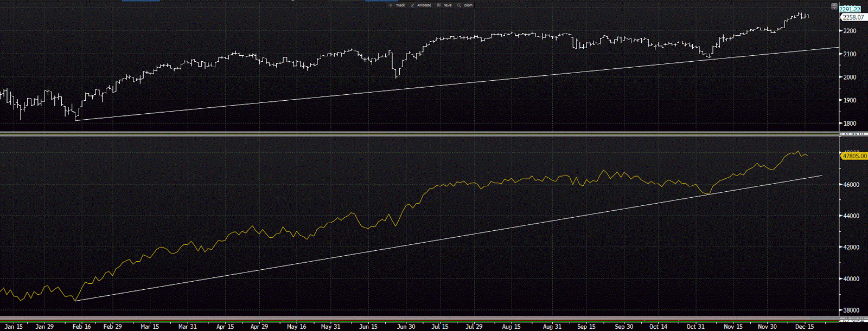
Task: Expand the collapse arrow beside top price axis
Action: (834, 6)
